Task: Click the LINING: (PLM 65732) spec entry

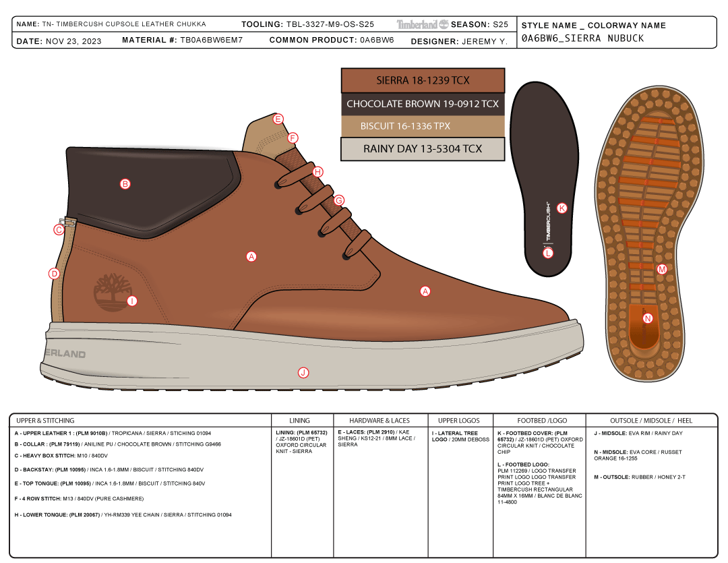Action: [301, 442]
